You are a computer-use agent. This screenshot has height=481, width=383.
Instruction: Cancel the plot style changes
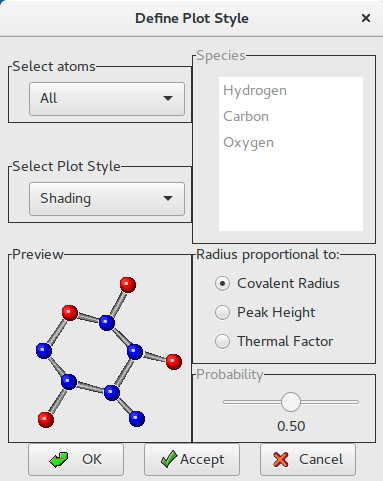click(308, 459)
